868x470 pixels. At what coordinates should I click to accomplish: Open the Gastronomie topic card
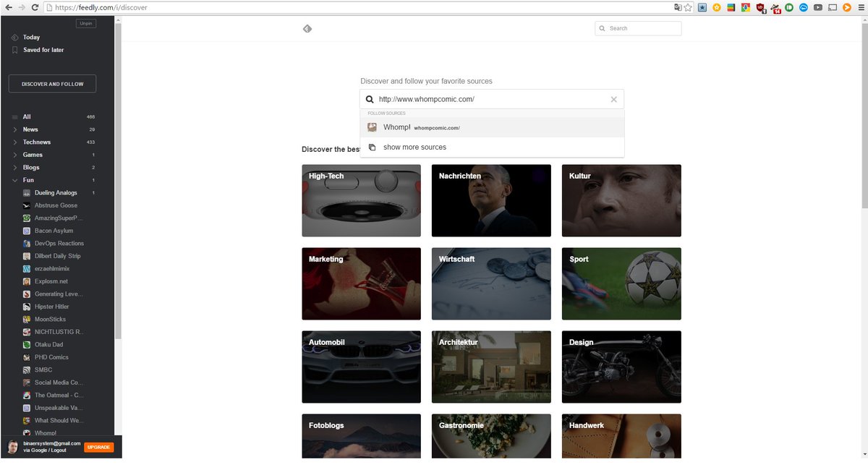[x=491, y=436]
